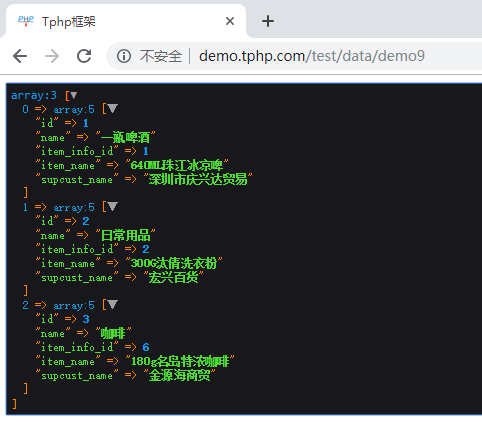Click the "300G汰倩洗衣粉" item_name value
Viewport: 482px width, 444px height.
(x=174, y=263)
